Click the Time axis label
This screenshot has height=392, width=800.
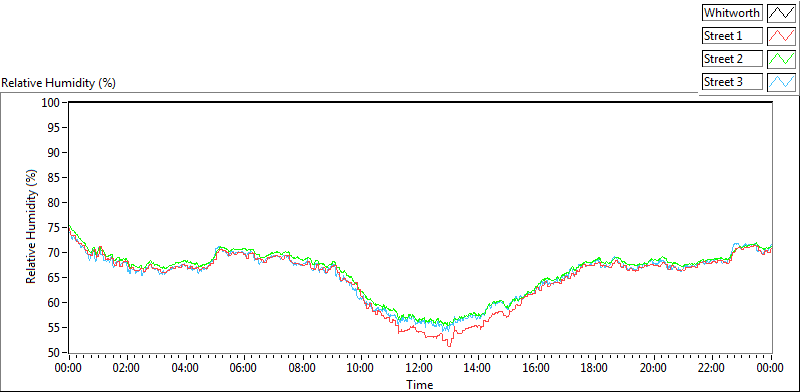(x=420, y=384)
